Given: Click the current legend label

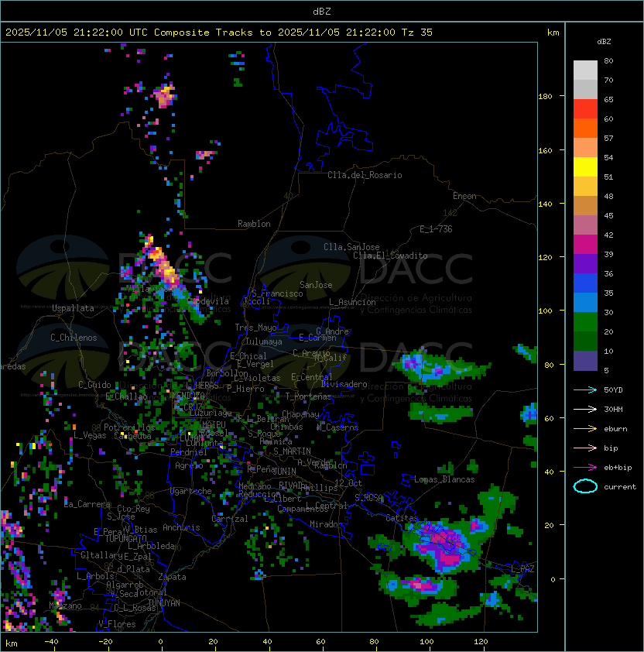Looking at the screenshot, I should (620, 487).
